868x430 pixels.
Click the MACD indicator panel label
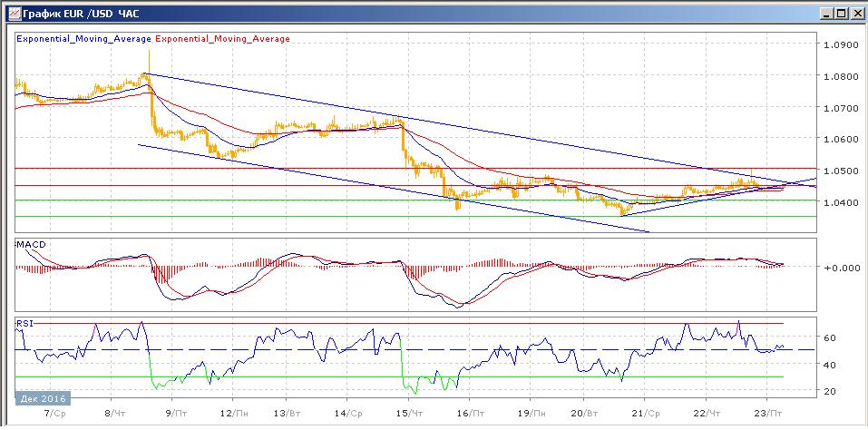29,244
